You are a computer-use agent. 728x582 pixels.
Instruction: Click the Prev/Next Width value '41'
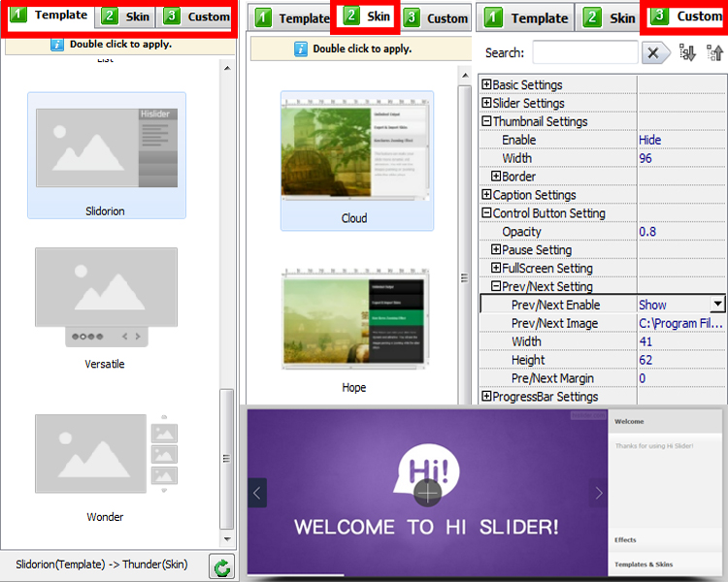pos(645,341)
